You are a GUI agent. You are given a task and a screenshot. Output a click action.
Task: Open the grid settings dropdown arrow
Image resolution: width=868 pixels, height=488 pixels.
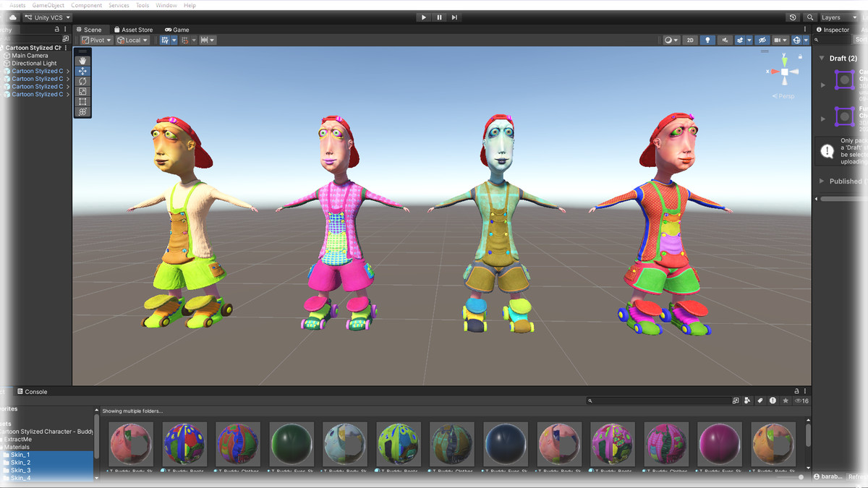[174, 40]
